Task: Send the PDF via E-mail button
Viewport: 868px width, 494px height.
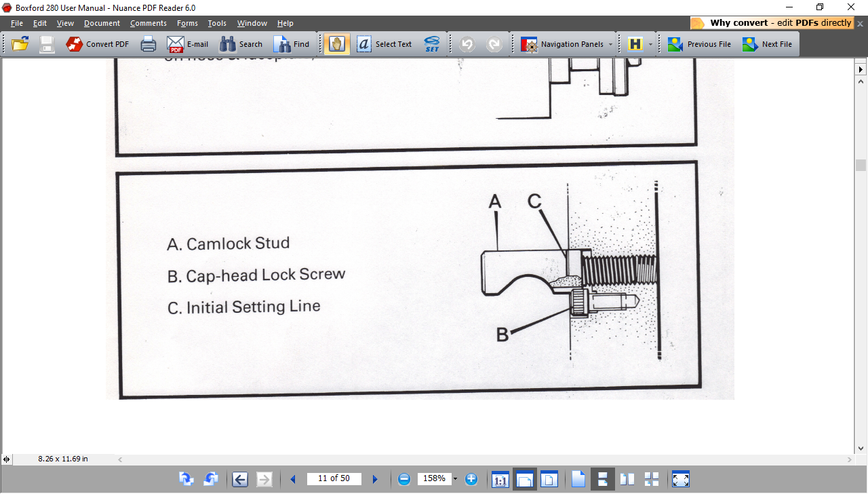Action: (x=188, y=44)
